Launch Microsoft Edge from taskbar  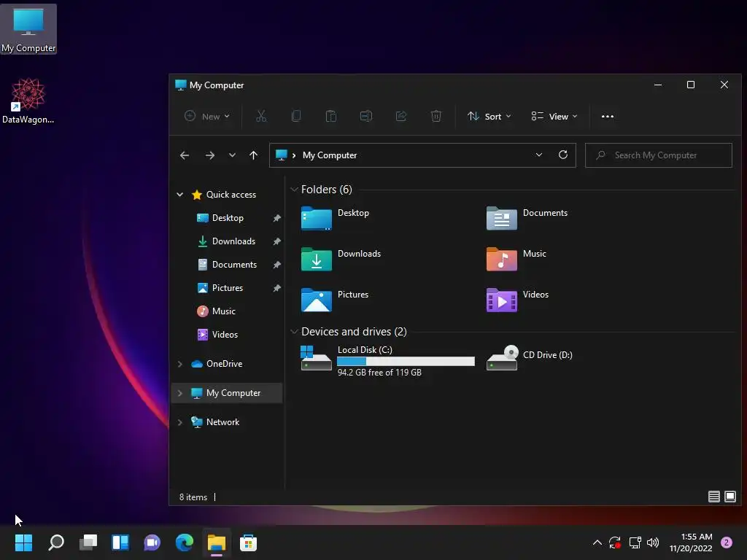pos(185,542)
